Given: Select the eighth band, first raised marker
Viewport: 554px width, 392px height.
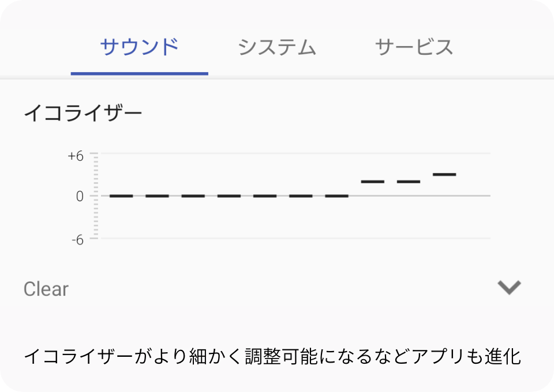Looking at the screenshot, I should click(373, 182).
